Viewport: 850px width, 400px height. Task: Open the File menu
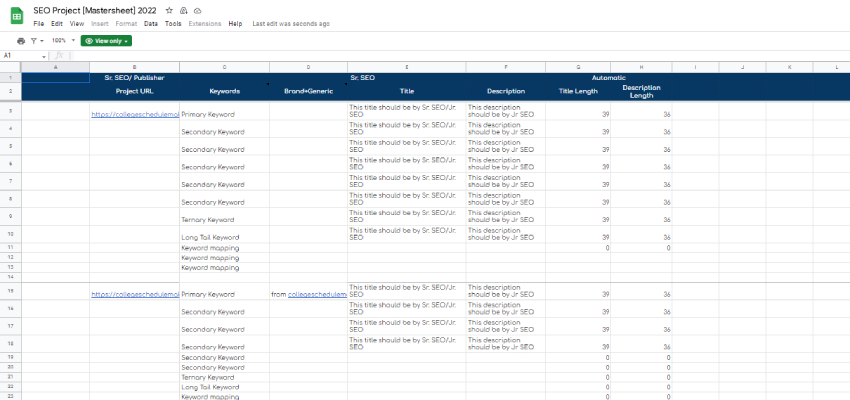click(x=38, y=23)
